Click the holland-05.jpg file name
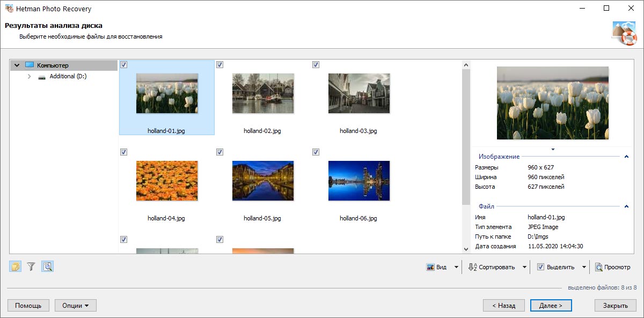Viewport: 644px width, 318px height. (x=262, y=218)
